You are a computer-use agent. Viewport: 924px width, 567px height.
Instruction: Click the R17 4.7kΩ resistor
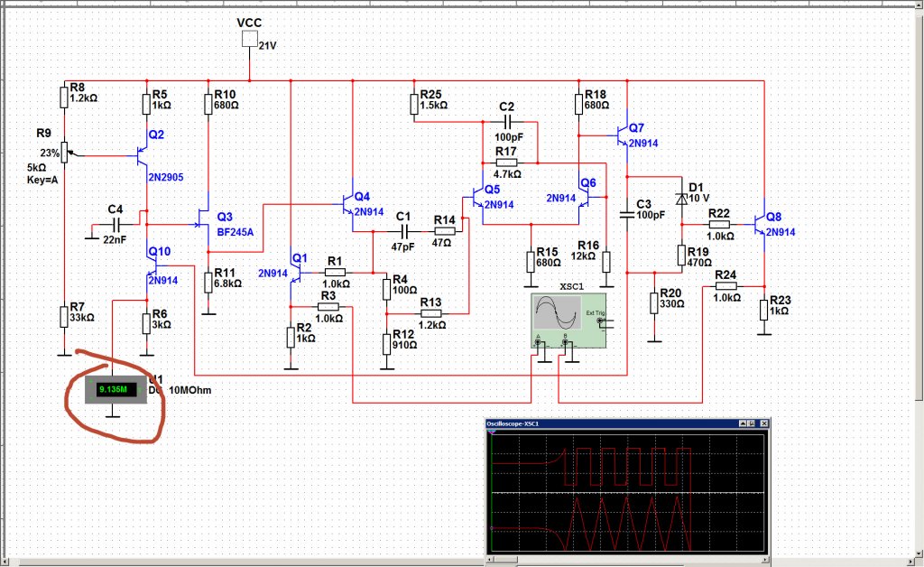506,163
